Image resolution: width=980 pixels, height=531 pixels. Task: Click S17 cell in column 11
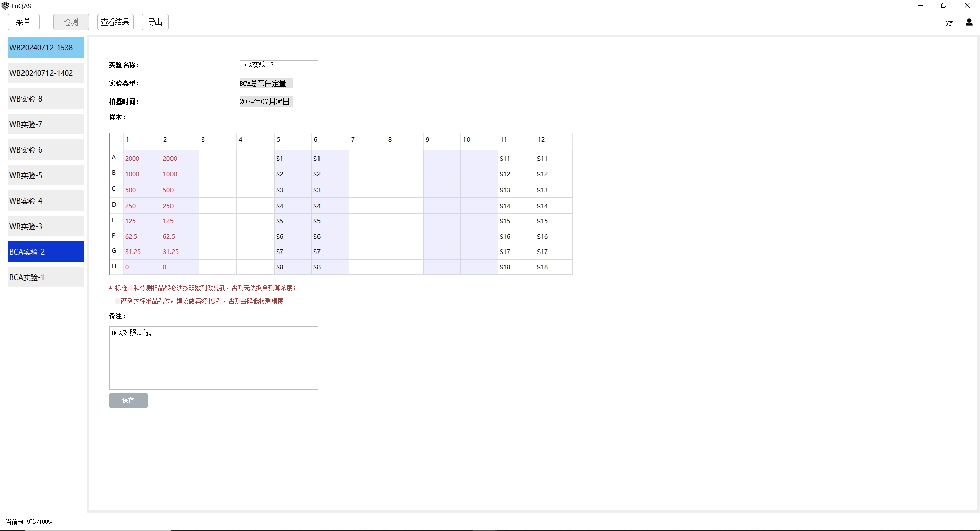tap(517, 251)
